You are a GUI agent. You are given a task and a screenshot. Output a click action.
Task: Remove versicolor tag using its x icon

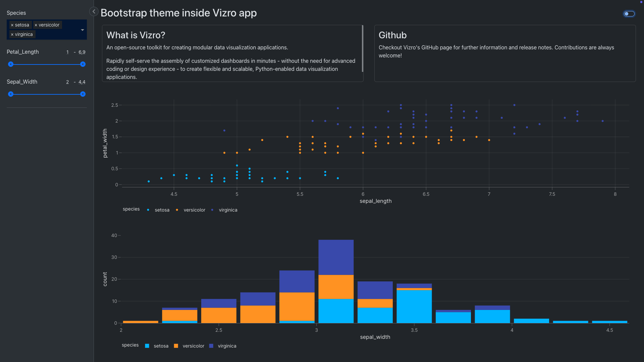[x=36, y=25]
